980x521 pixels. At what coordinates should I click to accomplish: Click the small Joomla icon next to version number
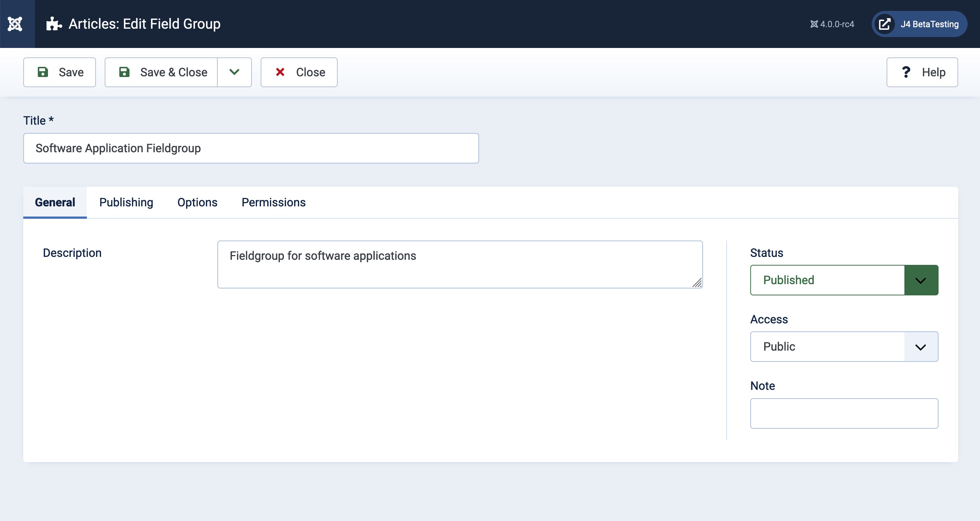pyautogui.click(x=814, y=24)
